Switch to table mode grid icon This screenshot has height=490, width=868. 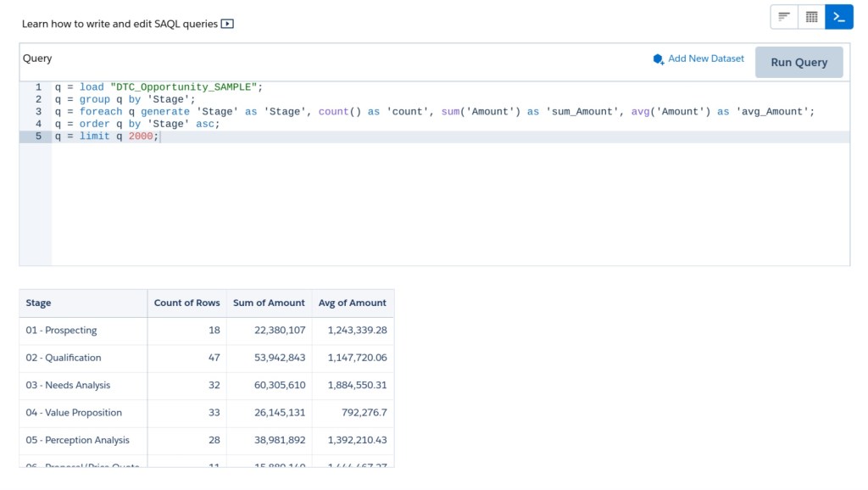[x=811, y=17]
